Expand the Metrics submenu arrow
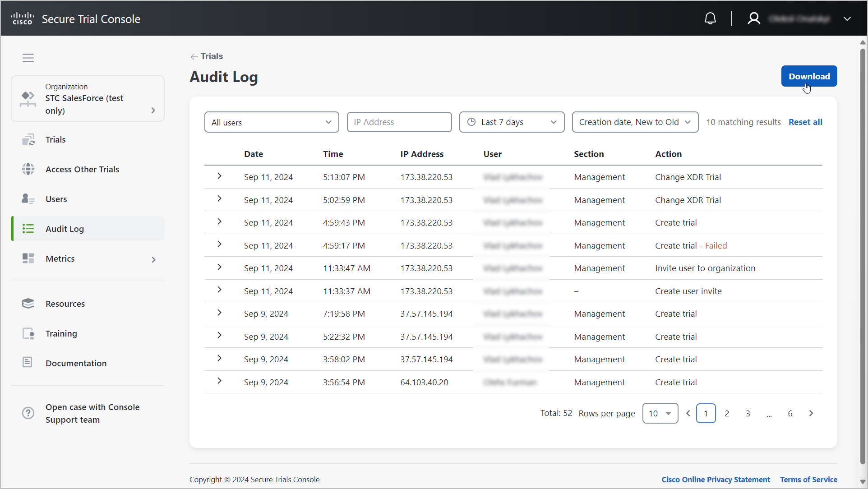Viewport: 868px width, 489px height. tap(153, 259)
